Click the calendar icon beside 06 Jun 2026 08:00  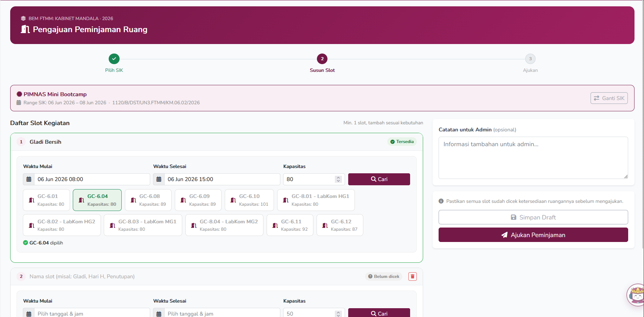(x=29, y=179)
